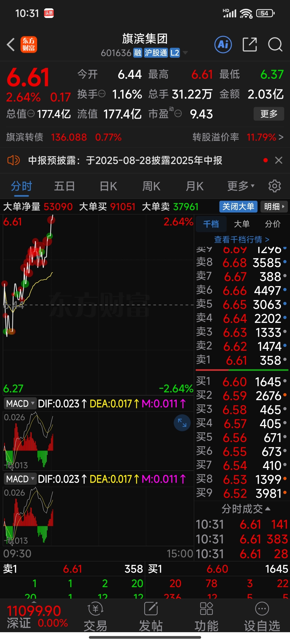Expand 明细 large-order details
This screenshot has width=290, height=644.
pyautogui.click(x=274, y=207)
